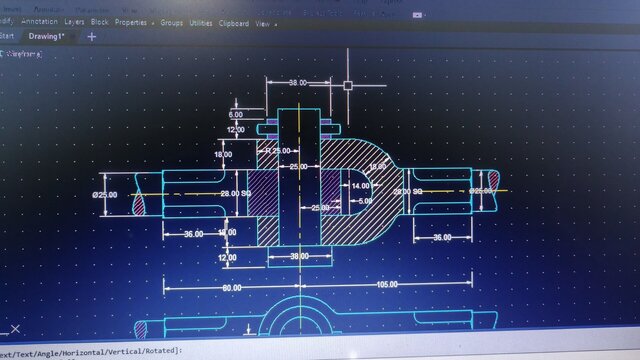Select the 105.00 overall dimension text
Viewport: 640px width, 360px height.
point(387,284)
